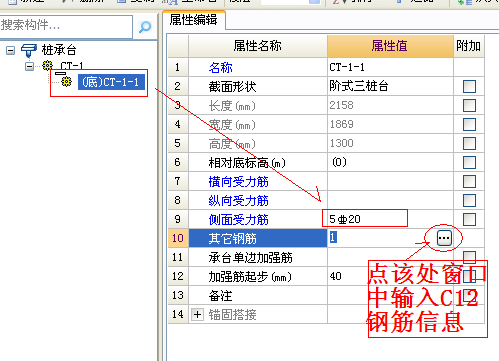Screen dimensions: 499x361
Task: Tick the 附加 checkbox for 相对底标高(m)
Action: coord(469,162)
